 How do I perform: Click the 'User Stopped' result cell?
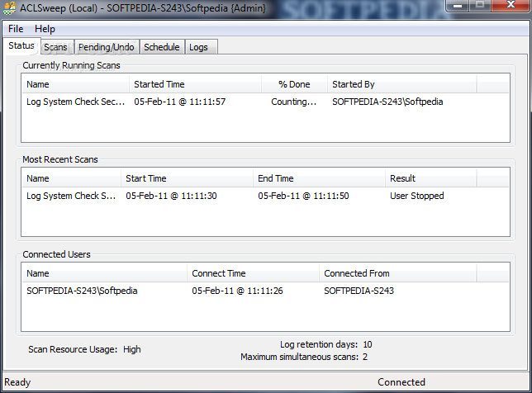click(x=417, y=196)
